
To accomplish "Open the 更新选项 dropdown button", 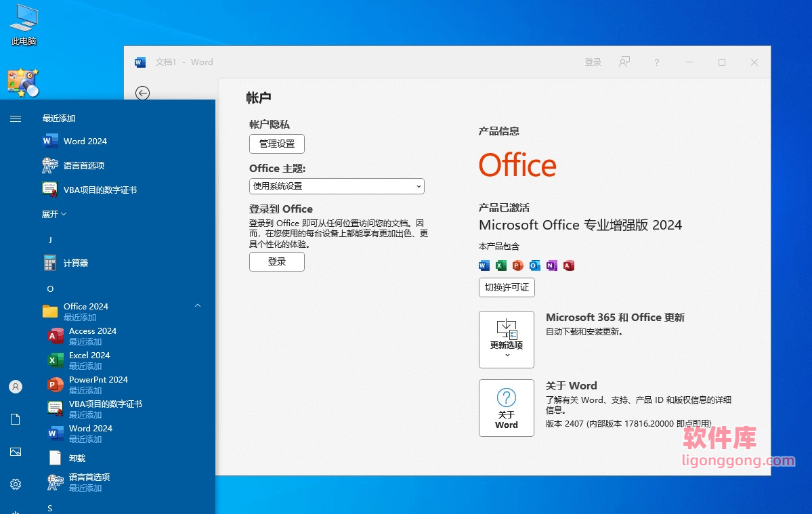I will [507, 339].
